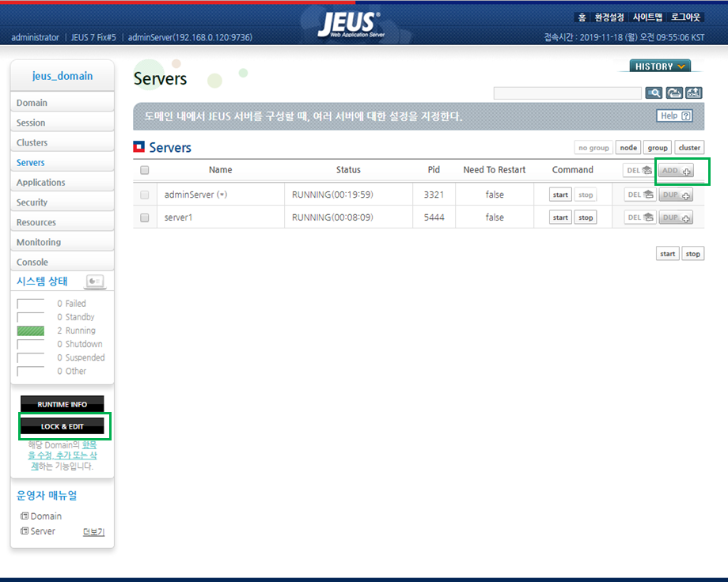Click the 더보기 link
Viewport: 728px width, 582px height.
[x=94, y=532]
